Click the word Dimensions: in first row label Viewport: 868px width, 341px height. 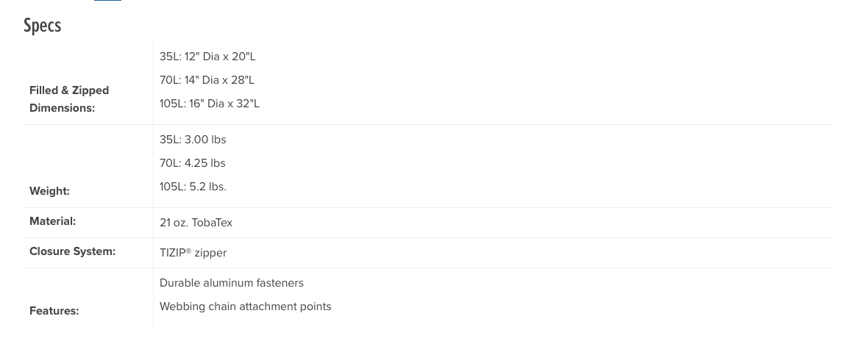tap(63, 108)
